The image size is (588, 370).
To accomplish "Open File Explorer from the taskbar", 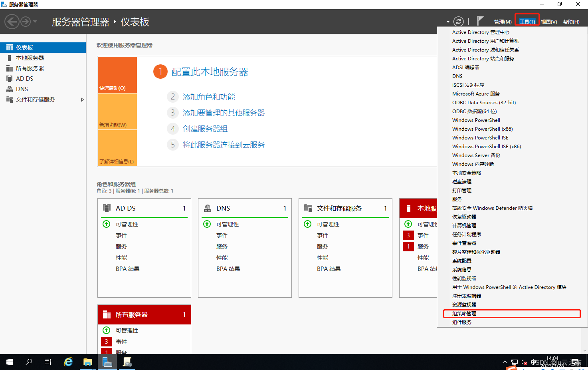I will (x=88, y=362).
